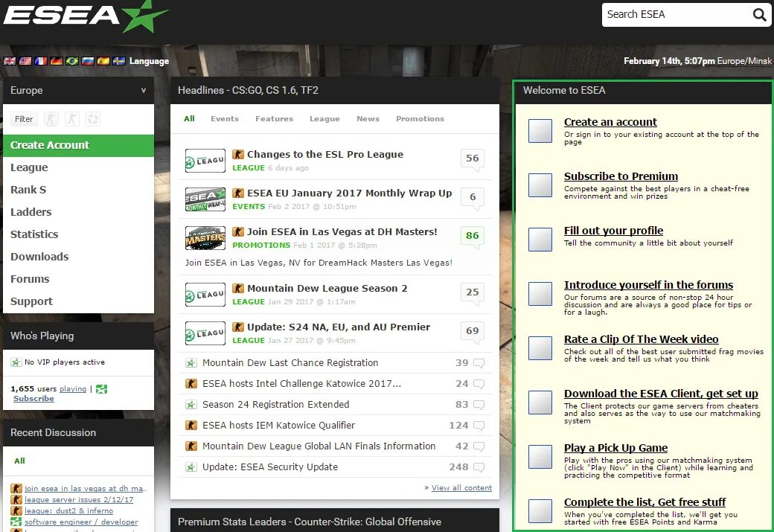774x532 pixels.
Task: Click CS icon before Join ESEA in Las Vegas headline
Action: (238, 231)
